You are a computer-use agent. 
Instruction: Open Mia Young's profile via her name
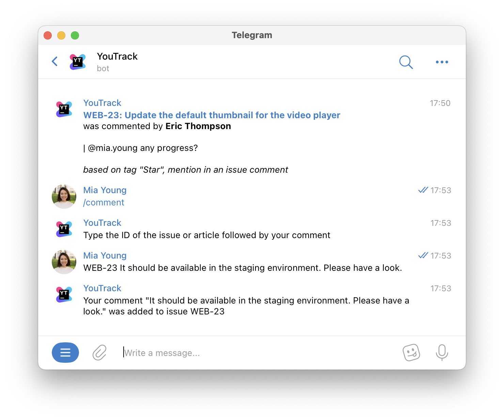[105, 190]
